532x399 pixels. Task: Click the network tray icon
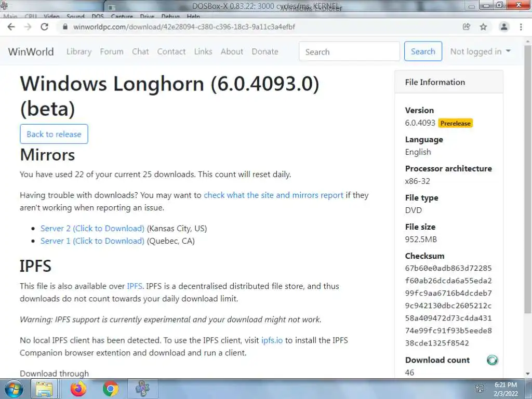pos(480,388)
